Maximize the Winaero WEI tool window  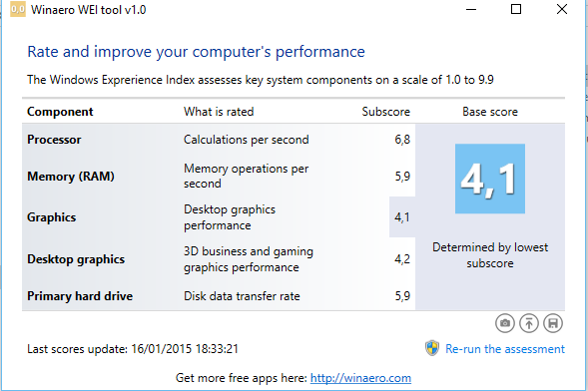coord(516,9)
